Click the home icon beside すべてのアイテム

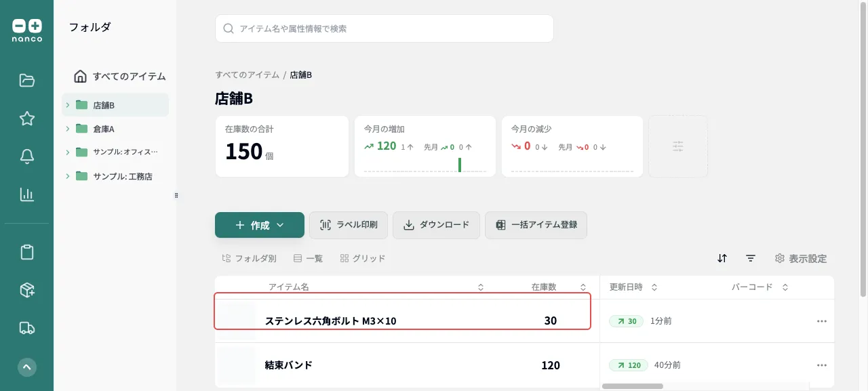[x=80, y=76]
